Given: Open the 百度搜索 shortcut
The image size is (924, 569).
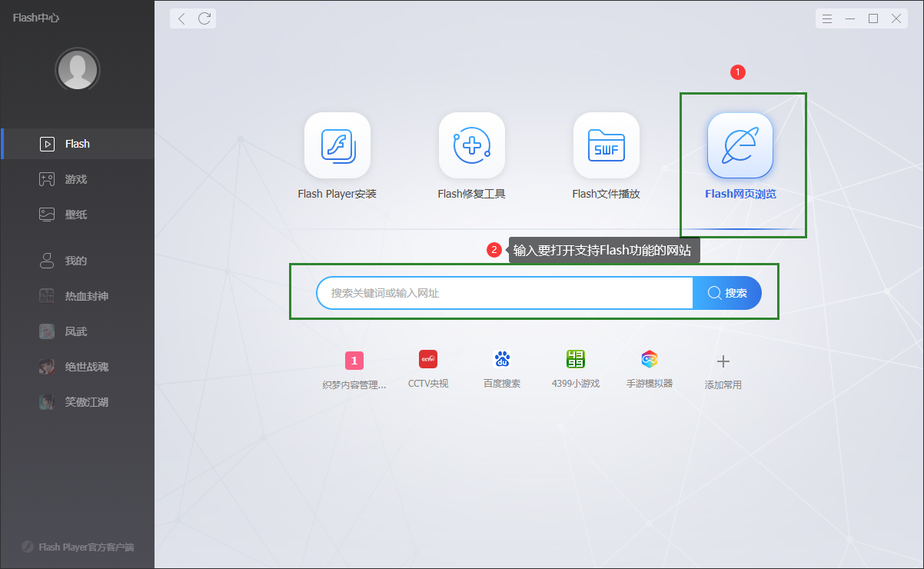Looking at the screenshot, I should coord(501,359).
